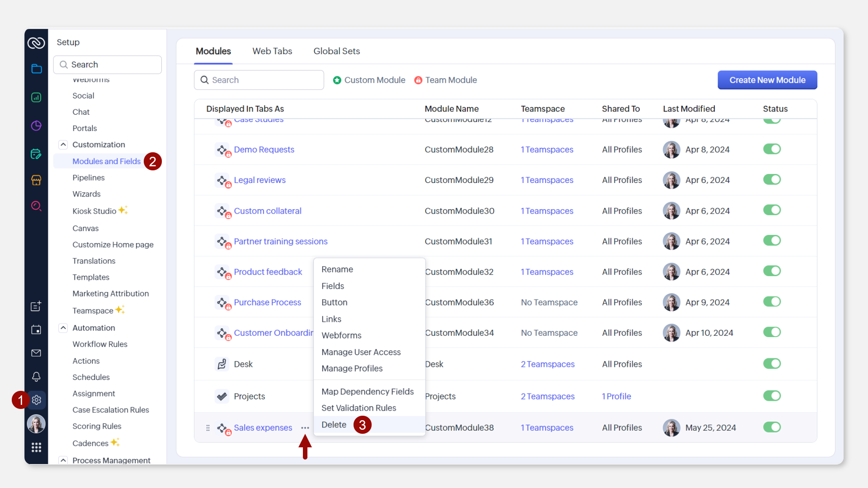Image resolution: width=868 pixels, height=488 pixels.
Task: Collapse the Process Management section
Action: [x=63, y=460]
